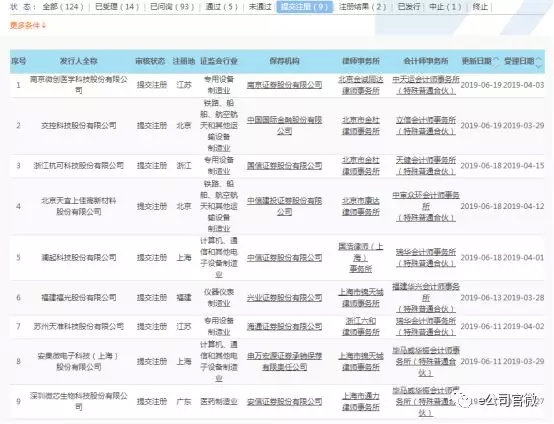Image resolution: width=554 pixels, height=424 pixels.
Task: Select the 中止(1) status filter
Action: 445,7
